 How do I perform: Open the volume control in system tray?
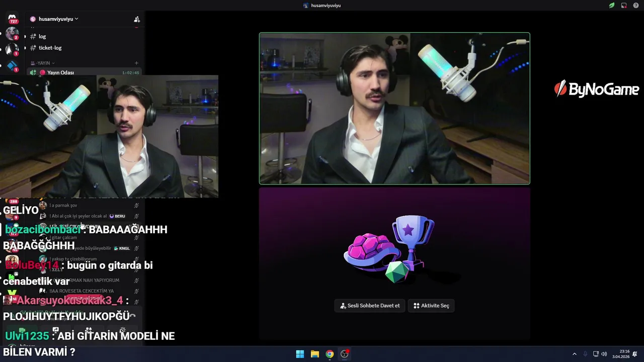(604, 354)
